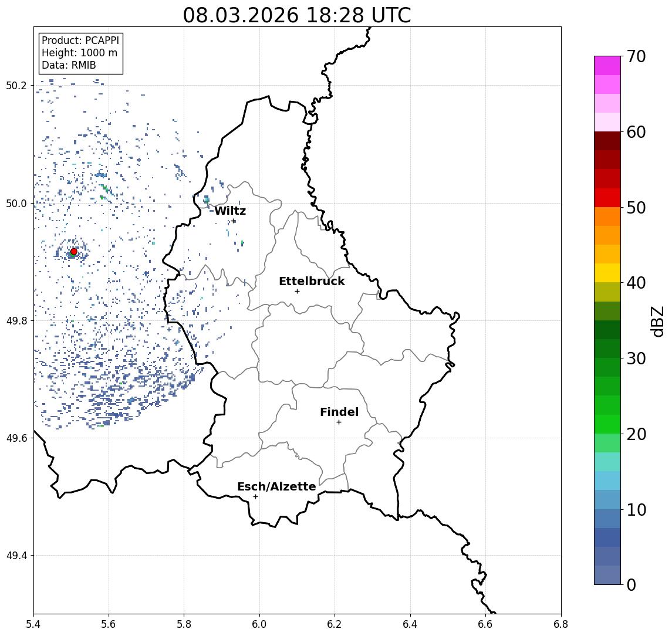Click the colorbar tick label 70
The width and height of the screenshot is (672, 636).
[x=636, y=56]
